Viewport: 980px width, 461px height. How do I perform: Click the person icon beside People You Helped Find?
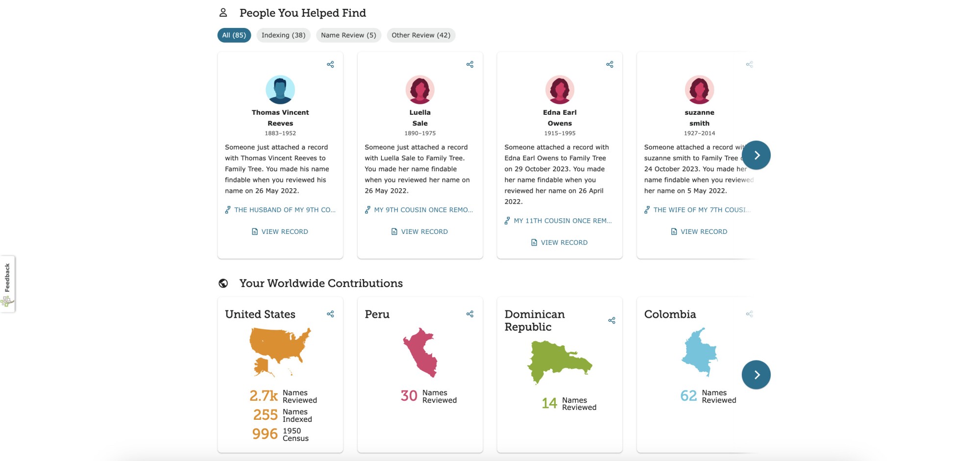(223, 12)
